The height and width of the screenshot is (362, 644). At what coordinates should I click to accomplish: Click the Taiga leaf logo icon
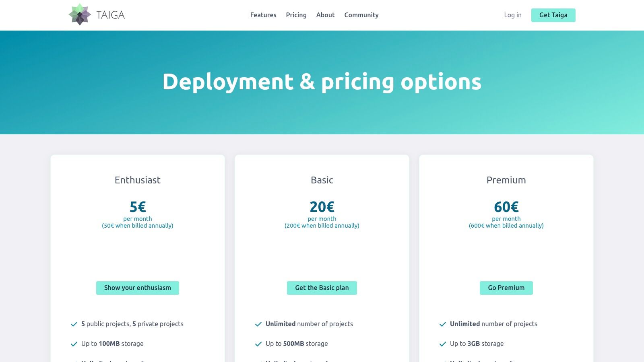click(x=80, y=15)
